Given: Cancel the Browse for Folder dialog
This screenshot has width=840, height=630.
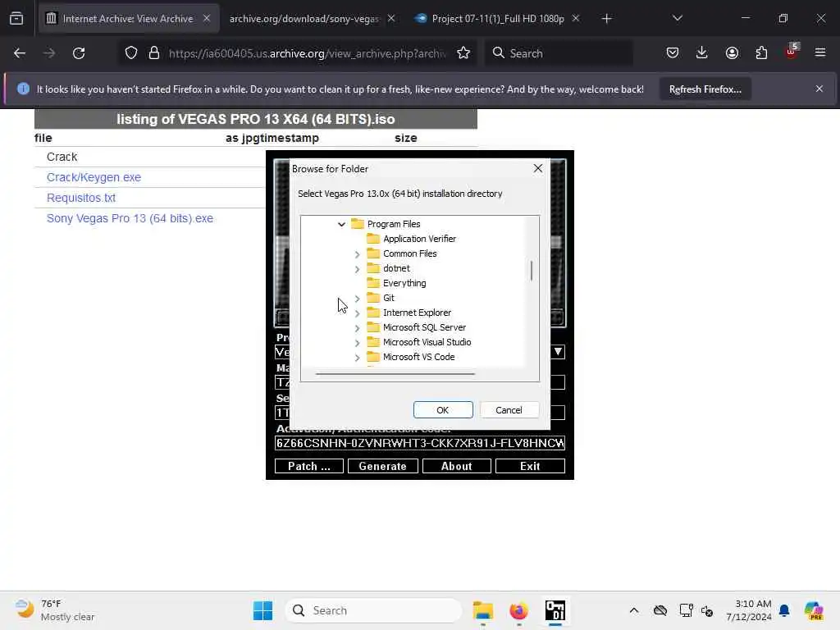Looking at the screenshot, I should (509, 410).
